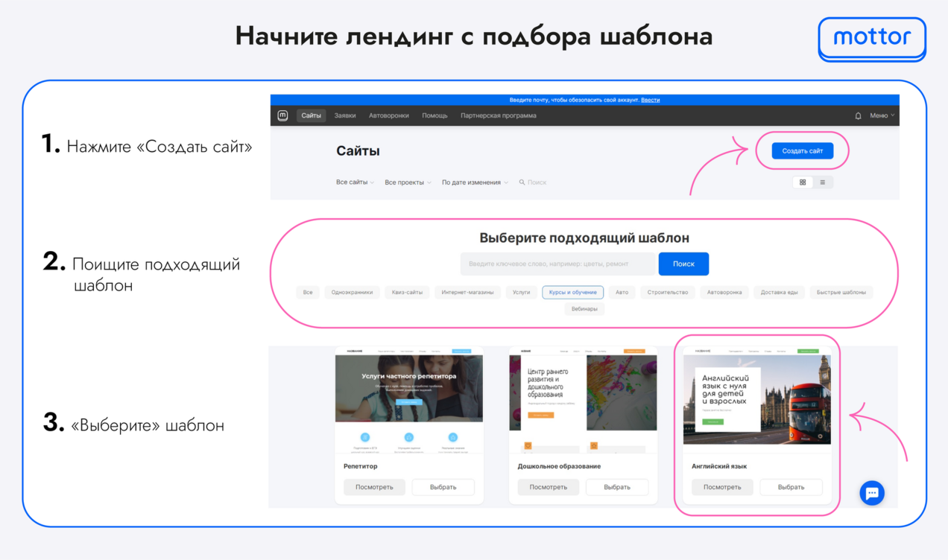The height and width of the screenshot is (560, 948).
Task: Open the chat support bubble
Action: [872, 493]
